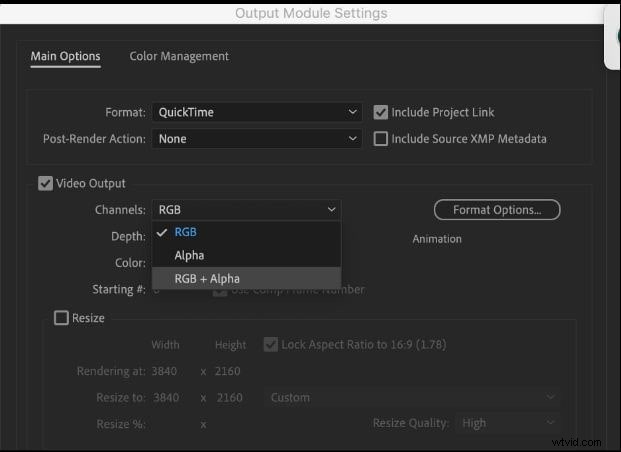The image size is (621, 452).
Task: Choose RGB + Alpha channel option
Action: pyautogui.click(x=246, y=278)
